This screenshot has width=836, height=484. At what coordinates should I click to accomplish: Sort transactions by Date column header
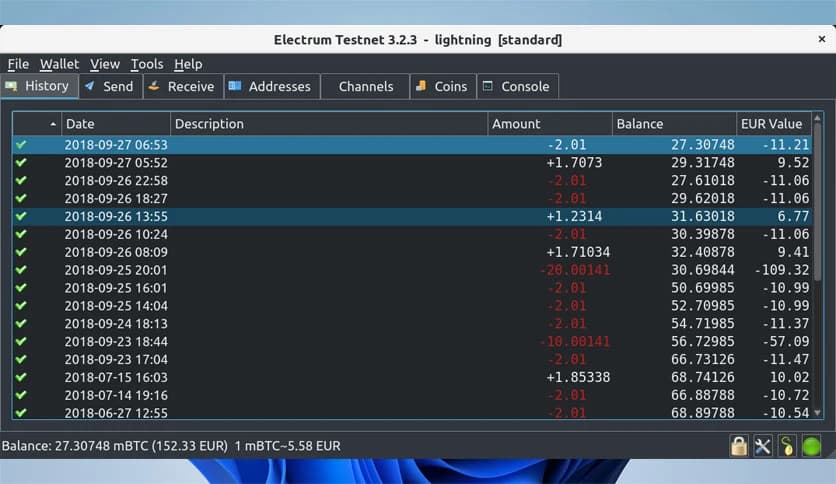116,124
